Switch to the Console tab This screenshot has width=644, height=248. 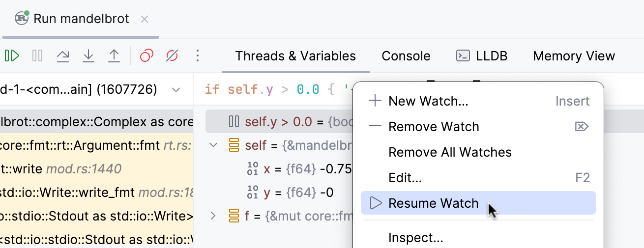[406, 56]
